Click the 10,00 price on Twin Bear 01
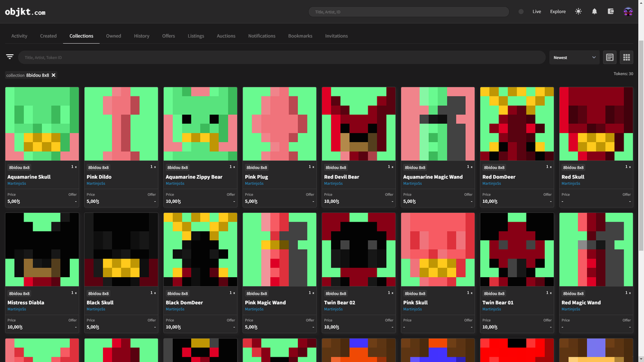 [489, 327]
